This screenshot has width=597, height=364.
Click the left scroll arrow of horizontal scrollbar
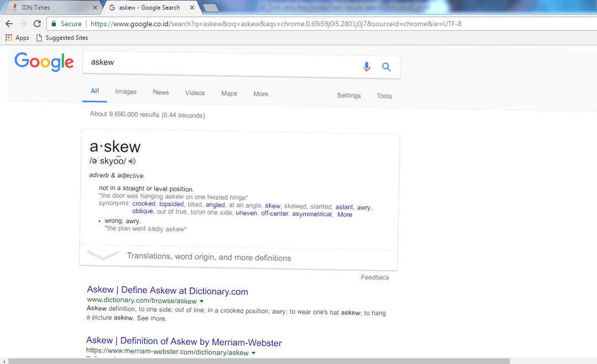pyautogui.click(x=3, y=361)
